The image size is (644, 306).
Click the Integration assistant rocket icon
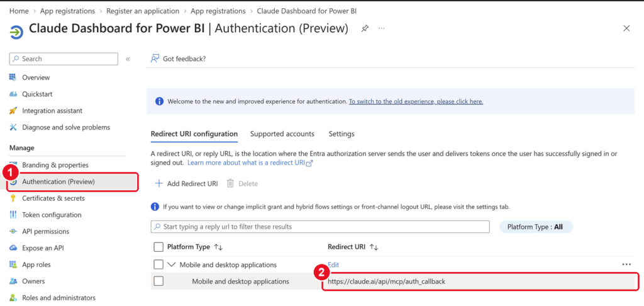(13, 111)
